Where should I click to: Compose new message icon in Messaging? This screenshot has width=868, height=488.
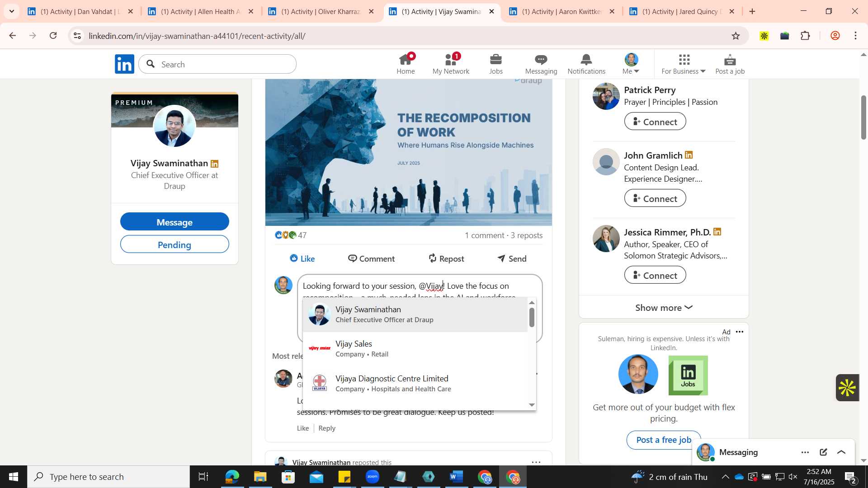pos(823,452)
